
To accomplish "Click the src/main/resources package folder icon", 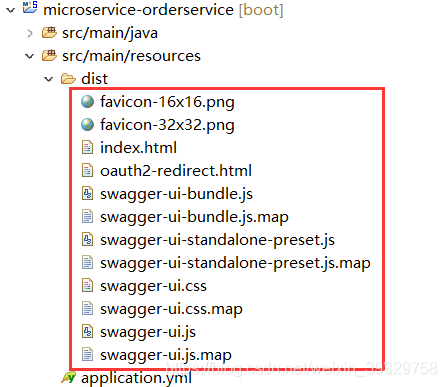I will (x=49, y=55).
